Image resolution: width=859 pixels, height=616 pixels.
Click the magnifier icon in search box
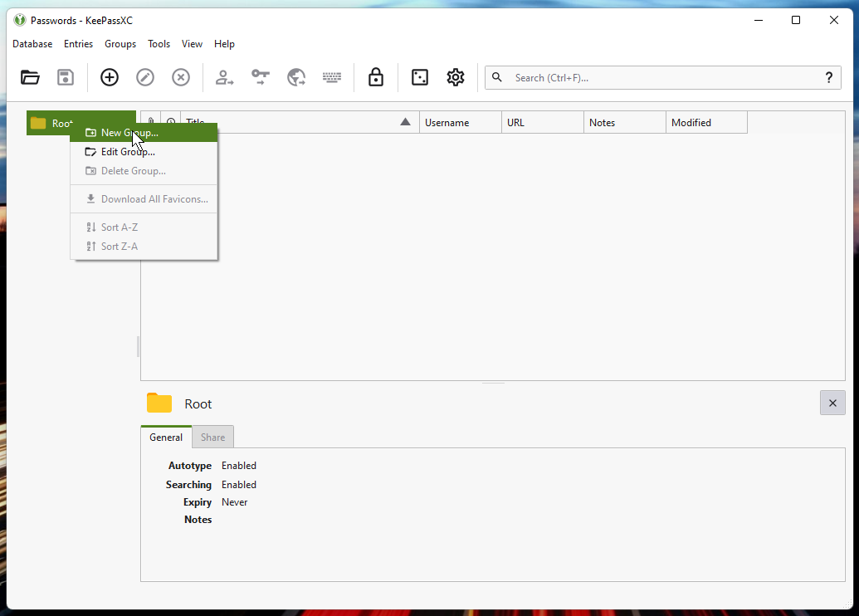pyautogui.click(x=497, y=77)
